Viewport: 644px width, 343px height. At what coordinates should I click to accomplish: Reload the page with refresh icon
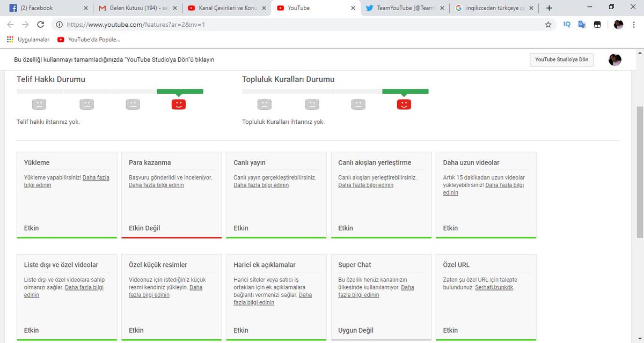coord(40,25)
